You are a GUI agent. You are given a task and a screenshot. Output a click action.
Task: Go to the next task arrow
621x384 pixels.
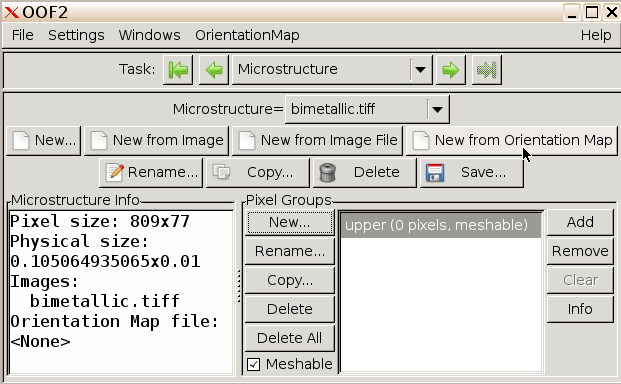[450, 70]
